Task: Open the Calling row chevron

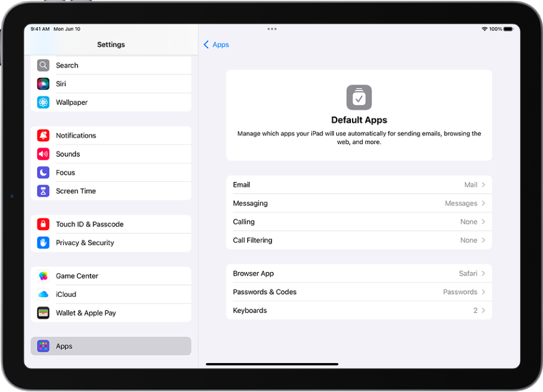Action: (483, 222)
